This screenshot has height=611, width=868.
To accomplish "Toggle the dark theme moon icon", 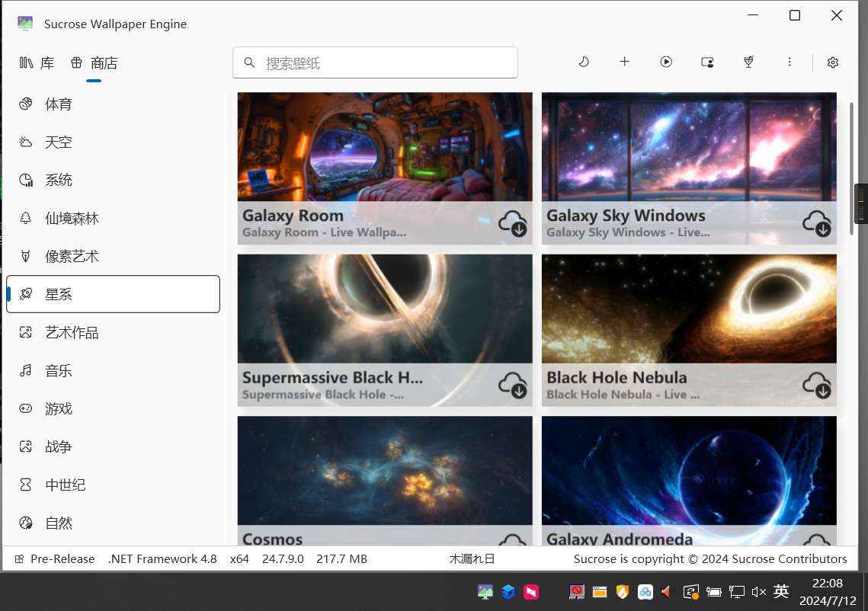I will [584, 62].
